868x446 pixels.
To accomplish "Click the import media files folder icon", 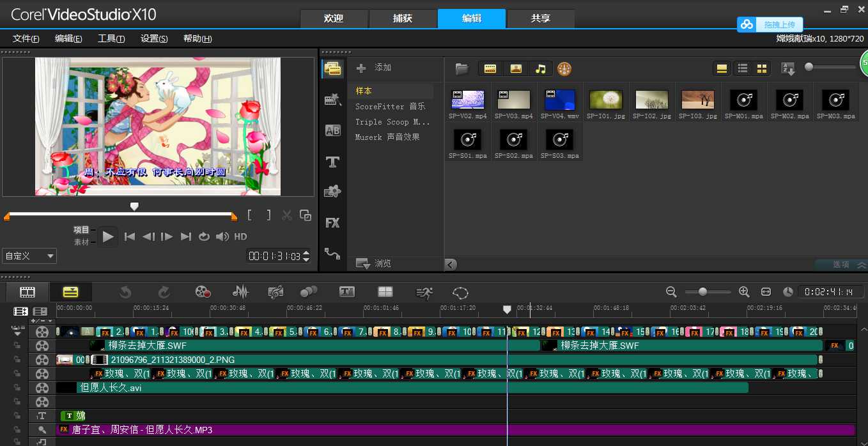I will click(461, 68).
